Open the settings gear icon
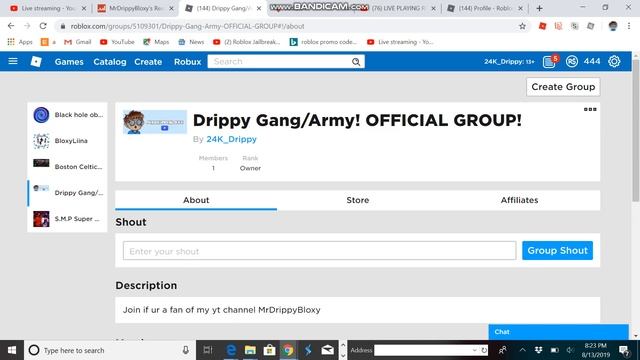Viewport: 640px width, 360px height. coord(614,62)
